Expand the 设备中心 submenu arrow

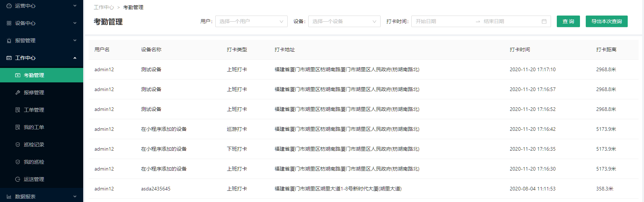[x=75, y=23]
